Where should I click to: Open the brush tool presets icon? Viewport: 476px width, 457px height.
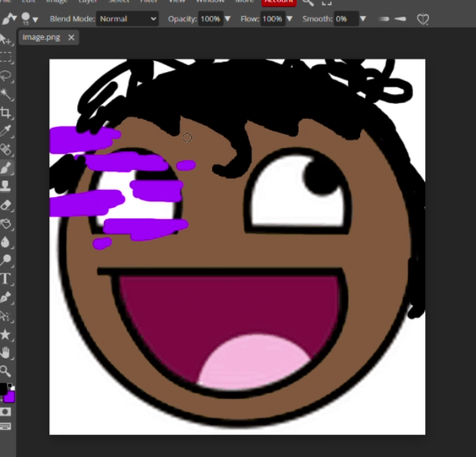click(x=9, y=19)
